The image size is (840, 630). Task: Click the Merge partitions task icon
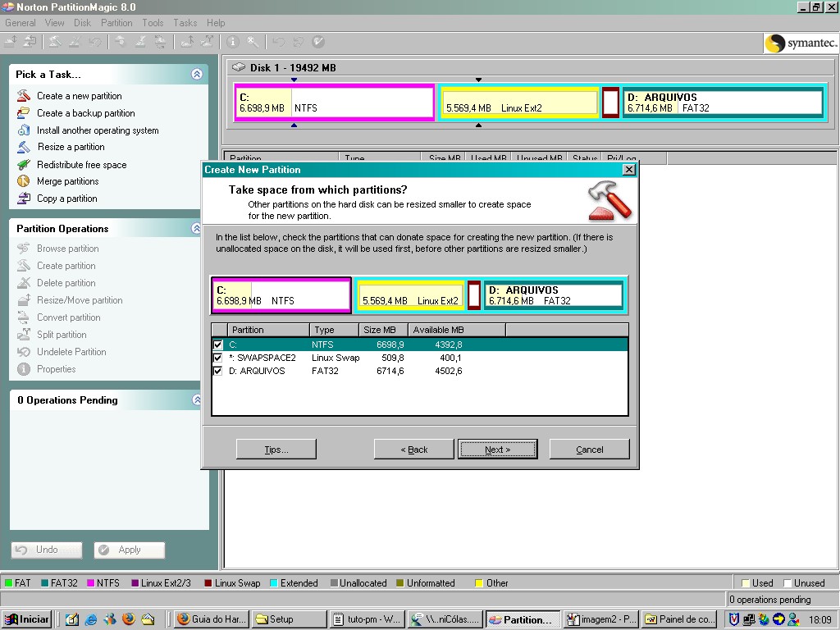[x=24, y=181]
